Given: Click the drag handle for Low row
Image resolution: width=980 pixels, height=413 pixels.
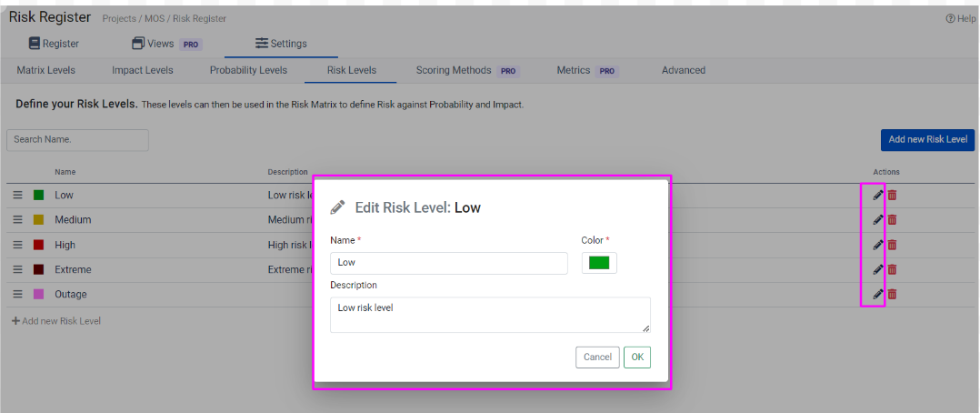Looking at the screenshot, I should 17,195.
